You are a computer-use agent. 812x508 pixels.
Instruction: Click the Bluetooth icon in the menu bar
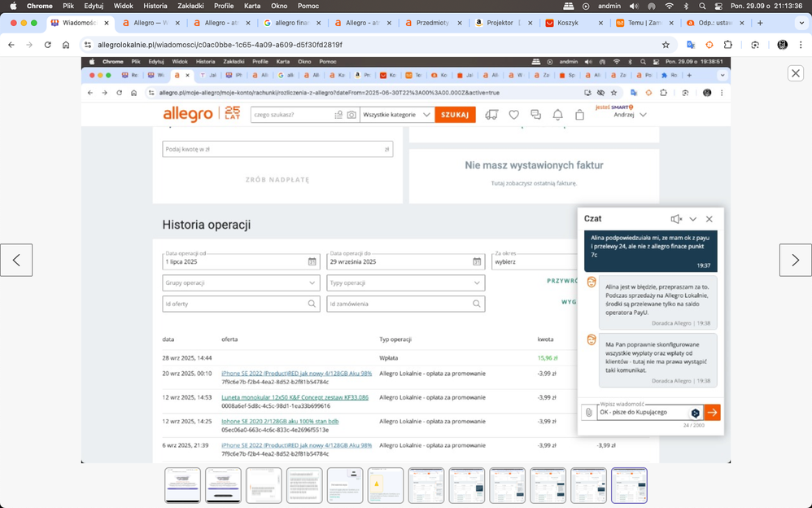tap(687, 7)
